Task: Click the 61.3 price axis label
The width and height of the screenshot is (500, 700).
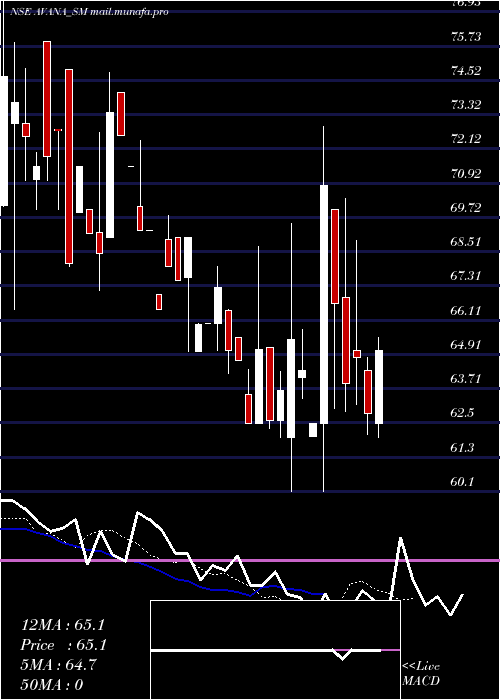Action: click(x=462, y=447)
